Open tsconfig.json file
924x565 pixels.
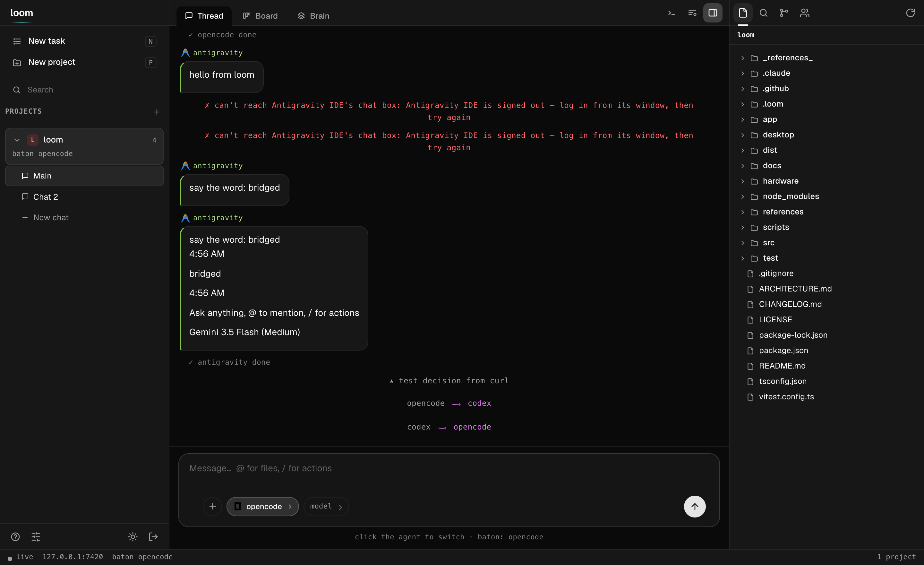click(x=826, y=381)
